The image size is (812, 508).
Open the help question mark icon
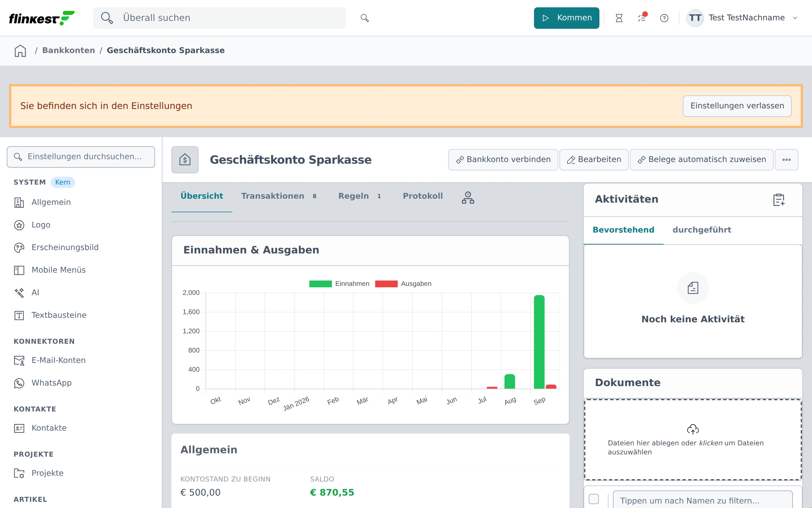tap(664, 18)
